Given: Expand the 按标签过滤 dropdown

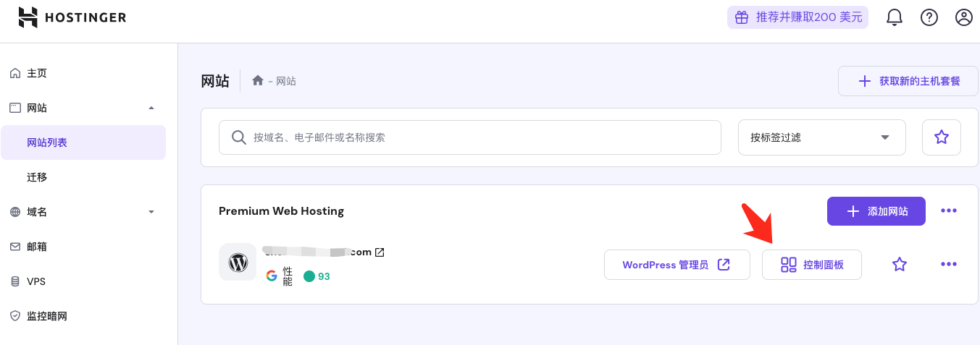Looking at the screenshot, I should 821,137.
